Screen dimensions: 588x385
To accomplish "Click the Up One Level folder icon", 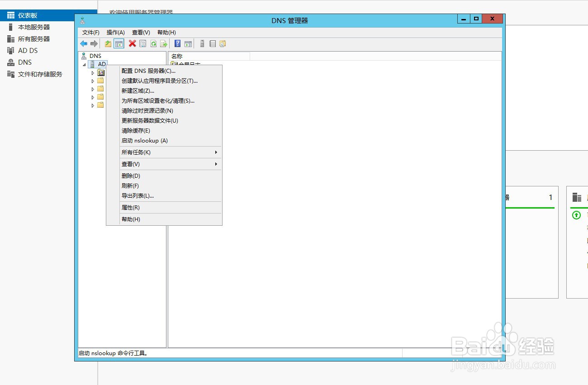I will 108,44.
